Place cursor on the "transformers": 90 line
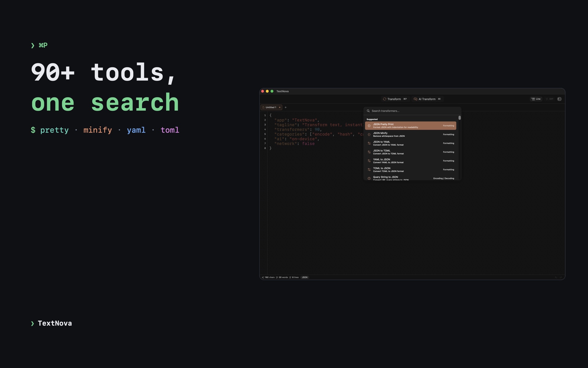This screenshot has width=588, height=368. pos(298,130)
